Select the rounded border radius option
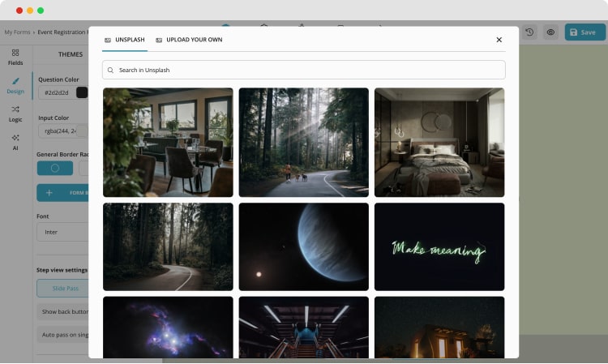 point(55,169)
